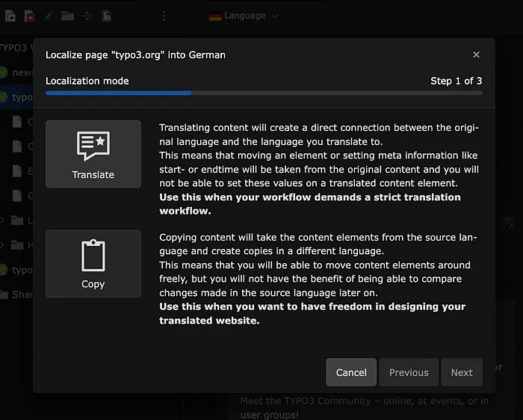Image resolution: width=523 pixels, height=420 pixels.
Task: Select the red-arrow page icon in tree toolbar
Action: [30, 16]
